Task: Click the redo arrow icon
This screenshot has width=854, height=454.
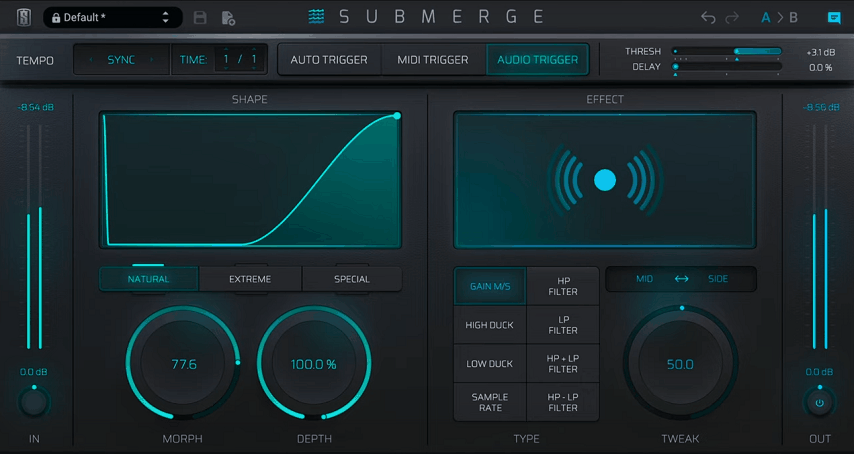Action: tap(732, 17)
